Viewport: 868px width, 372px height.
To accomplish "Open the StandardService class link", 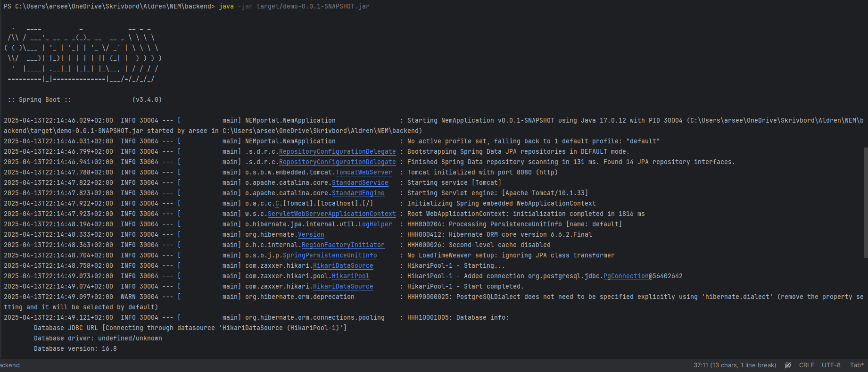I will pos(360,183).
